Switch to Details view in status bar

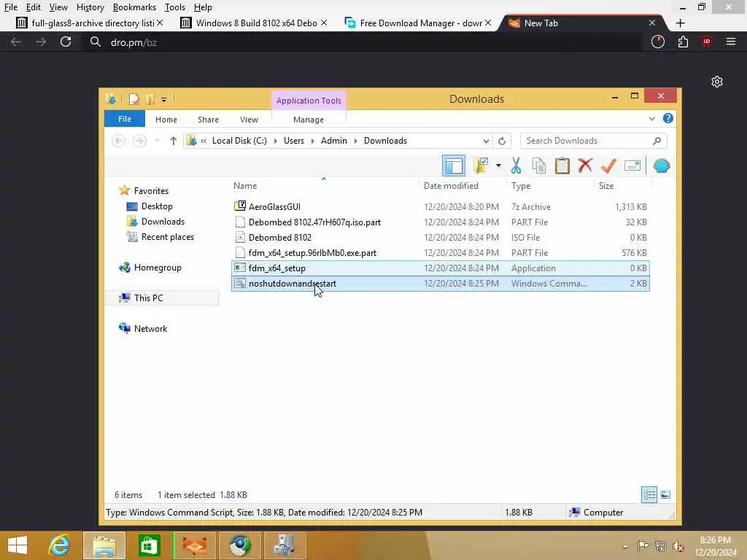[649, 495]
